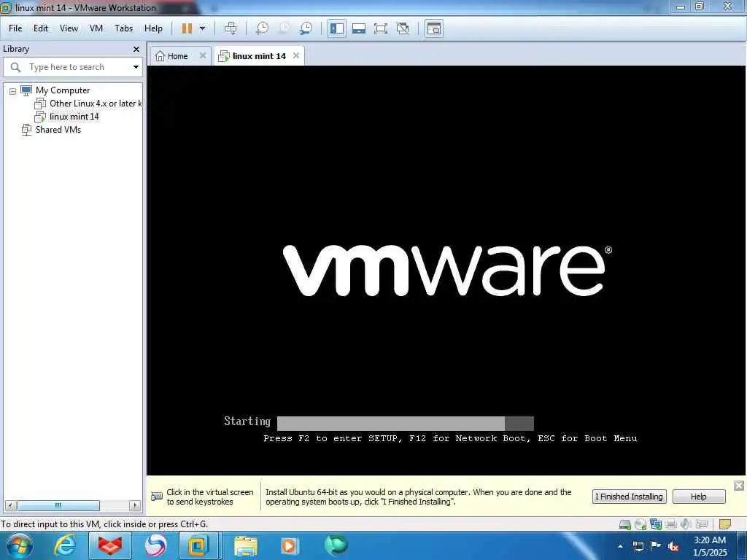Click the magnifier icon in Library search
Viewport: 747px width, 560px height.
(x=15, y=67)
